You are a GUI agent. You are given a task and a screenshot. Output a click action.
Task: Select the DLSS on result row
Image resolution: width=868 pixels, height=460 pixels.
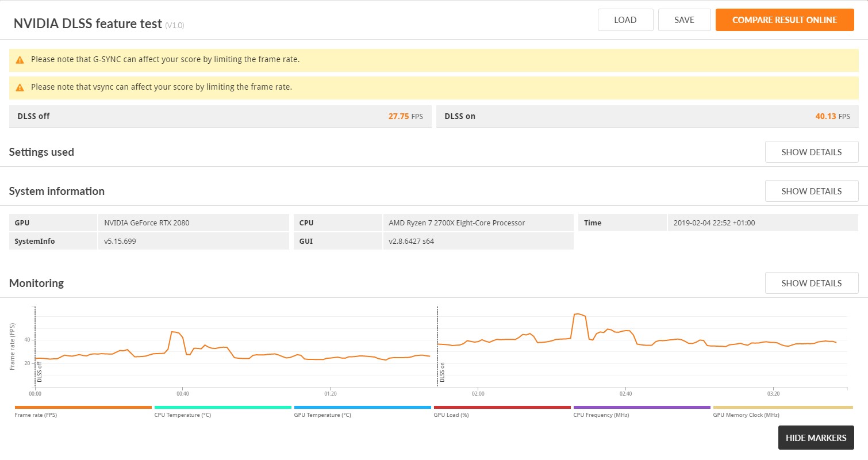point(647,116)
